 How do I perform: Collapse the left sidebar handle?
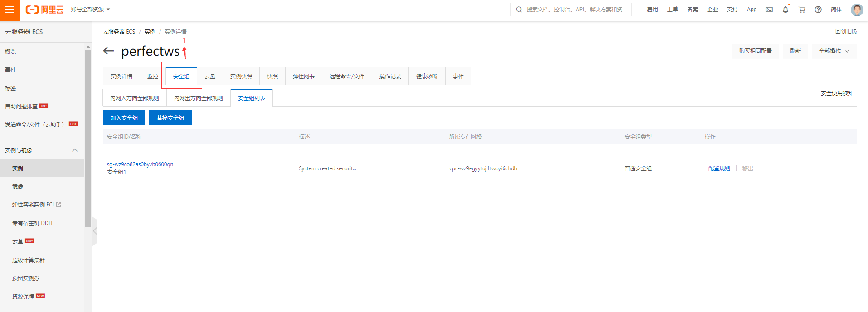95,231
